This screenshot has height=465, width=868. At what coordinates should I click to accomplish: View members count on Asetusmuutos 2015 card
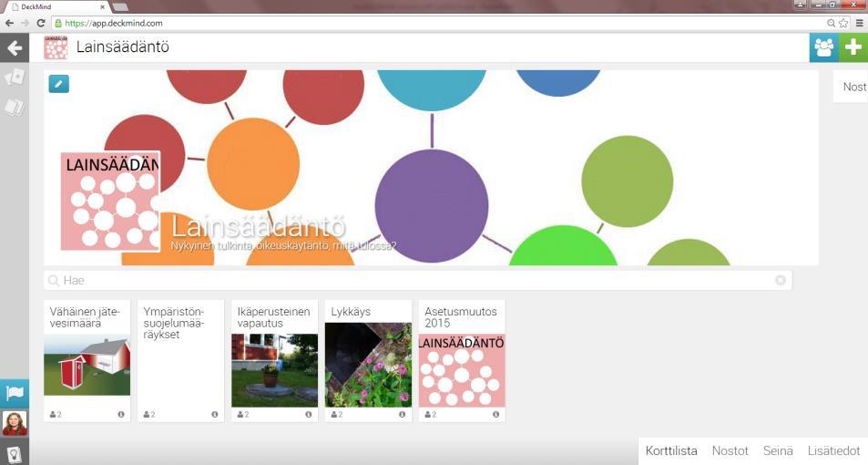click(430, 414)
